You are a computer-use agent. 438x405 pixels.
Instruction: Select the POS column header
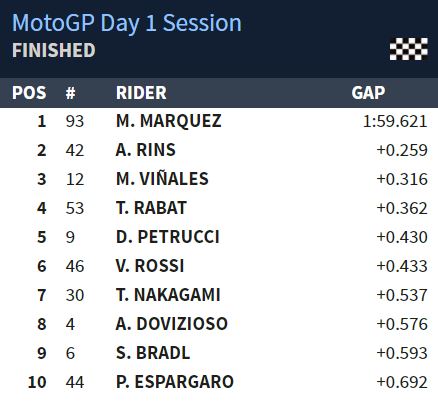click(29, 93)
